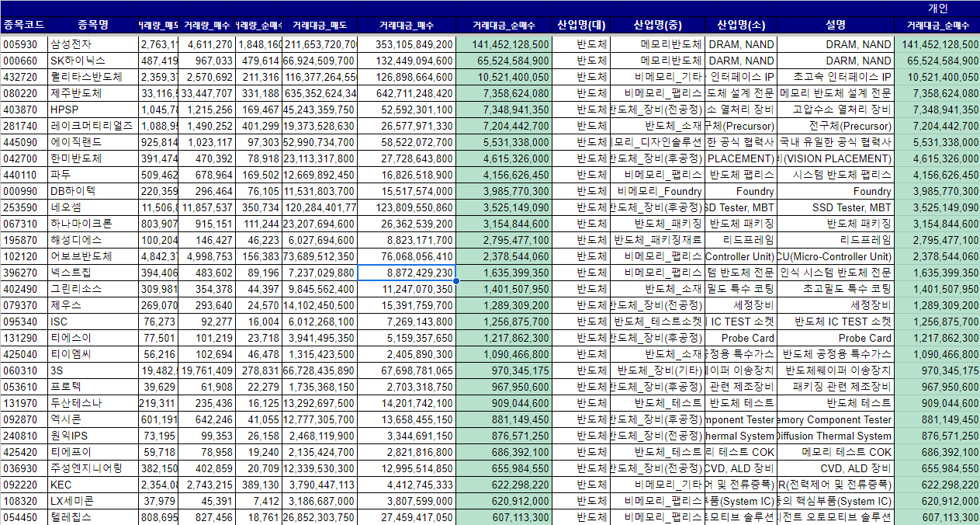The width and height of the screenshot is (980, 525).
Task: Click the 한미반도체 name cell
Action: (93, 158)
